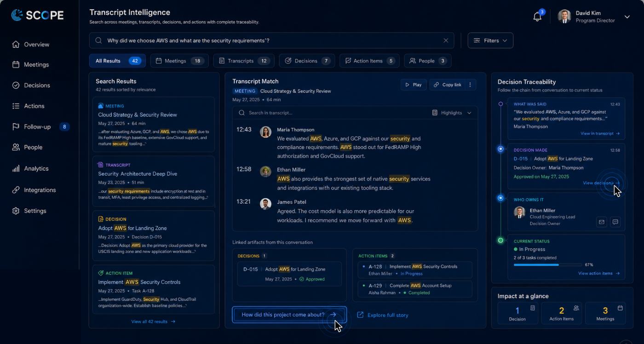Open the transcript more-options menu
Screen dimensions: 644x344
tap(470, 85)
